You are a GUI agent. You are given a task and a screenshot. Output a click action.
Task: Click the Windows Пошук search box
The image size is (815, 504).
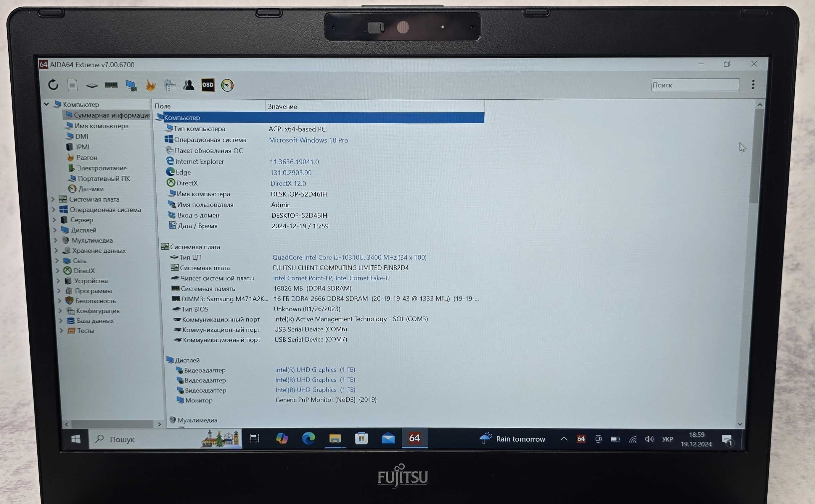[x=165, y=439]
